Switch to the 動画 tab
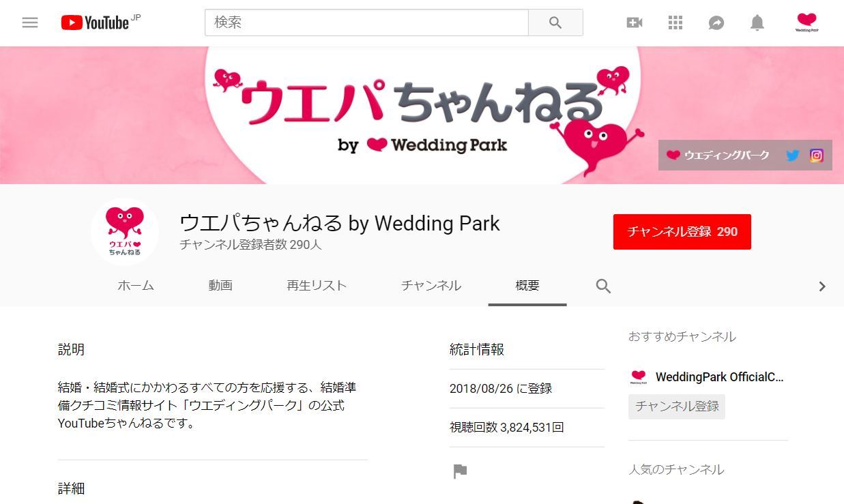This screenshot has width=844, height=504. pyautogui.click(x=220, y=286)
